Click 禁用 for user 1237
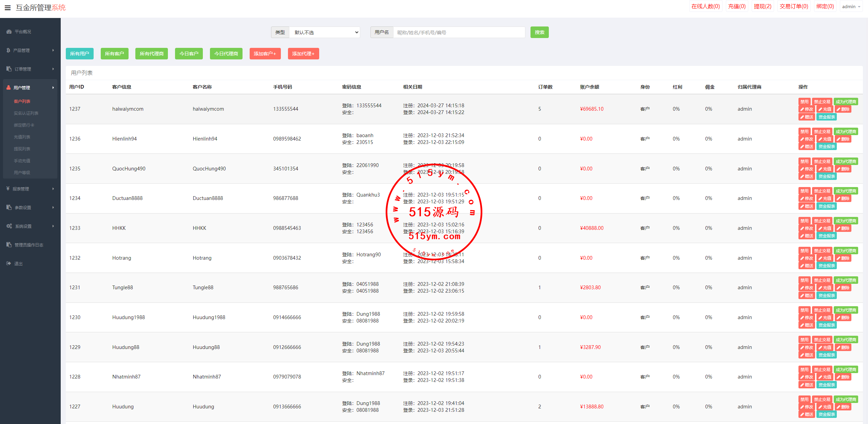This screenshot has height=424, width=868. click(804, 102)
